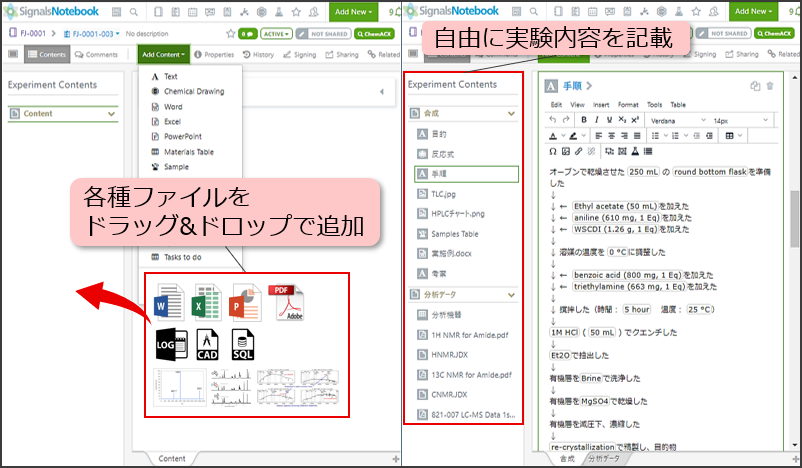Open Verdana font family dropdown

(678, 121)
